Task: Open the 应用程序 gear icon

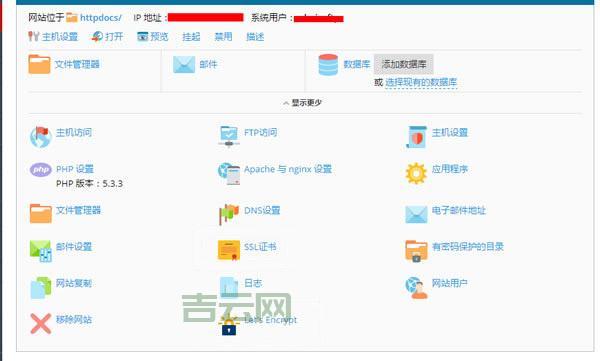Action: 416,173
